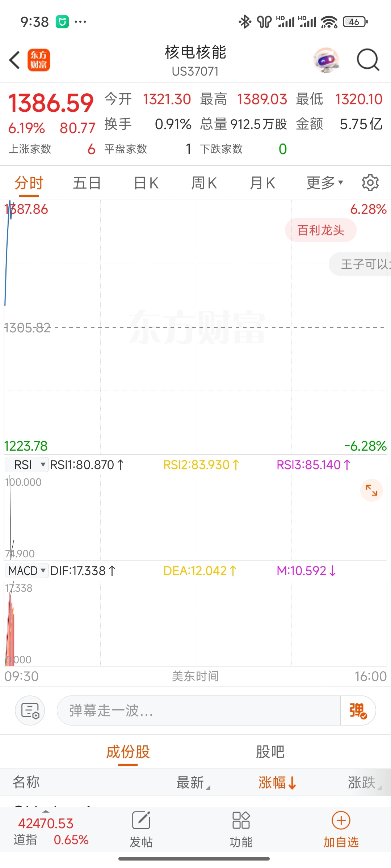Tap the 百利龙头 danmaku bubble
Viewport: 391px width, 868px height.
(x=321, y=230)
